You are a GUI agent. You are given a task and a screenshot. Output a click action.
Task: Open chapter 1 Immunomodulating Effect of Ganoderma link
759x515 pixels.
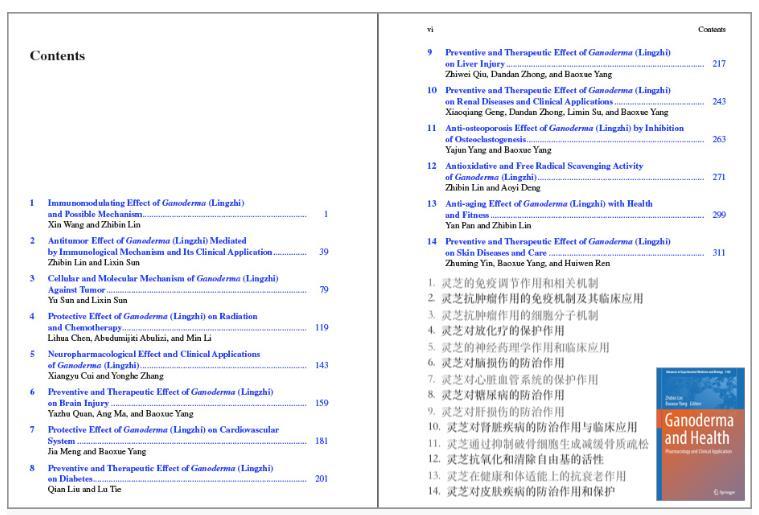pyautogui.click(x=146, y=208)
